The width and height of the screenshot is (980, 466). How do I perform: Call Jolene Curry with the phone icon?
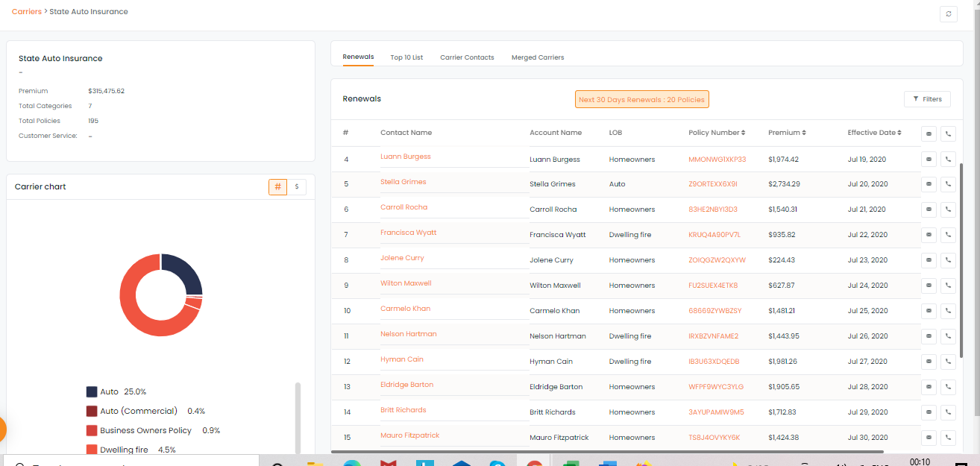948,260
